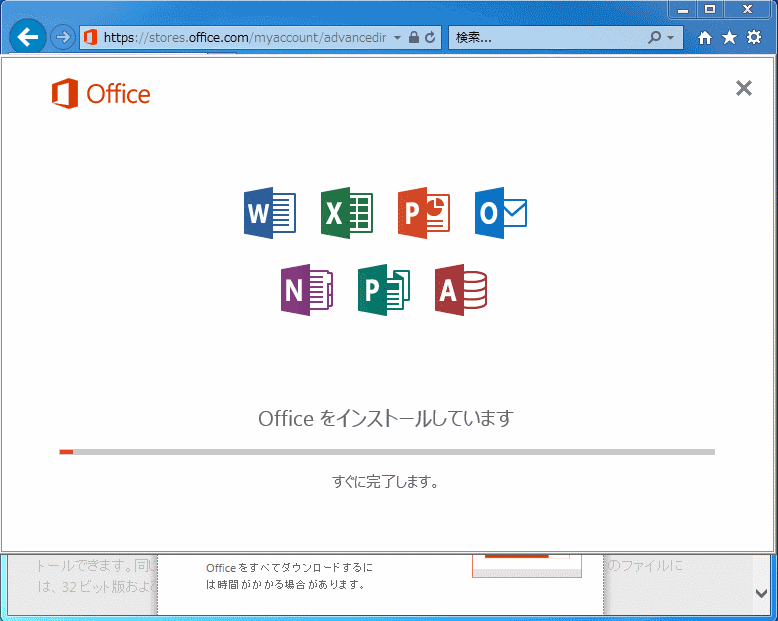Click the 'すぐに完了します。' status text

386,481
